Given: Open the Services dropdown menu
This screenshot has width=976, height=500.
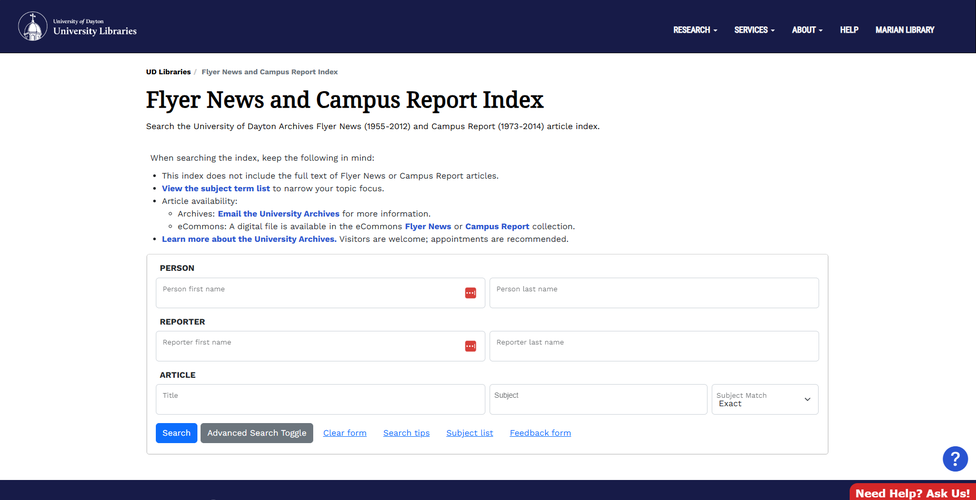Looking at the screenshot, I should (754, 30).
